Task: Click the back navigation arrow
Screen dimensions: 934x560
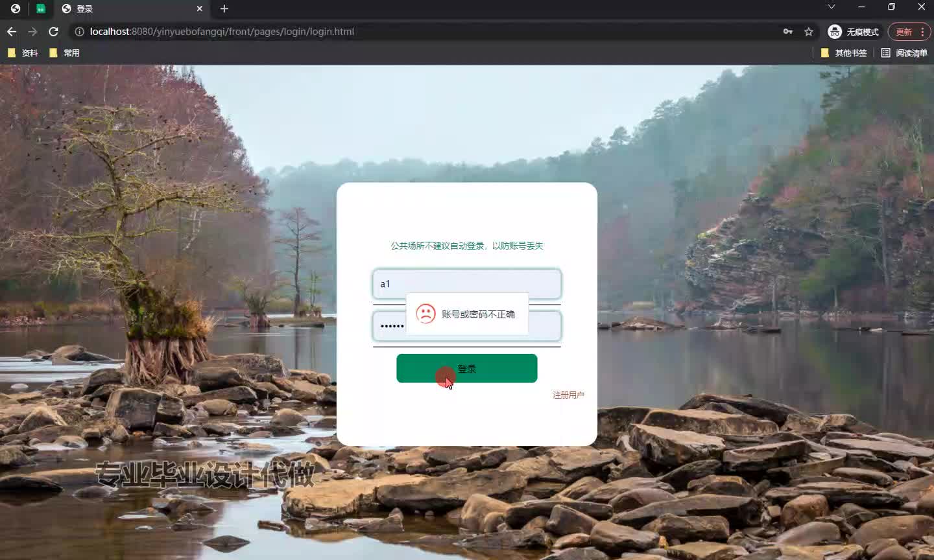Action: [11, 31]
